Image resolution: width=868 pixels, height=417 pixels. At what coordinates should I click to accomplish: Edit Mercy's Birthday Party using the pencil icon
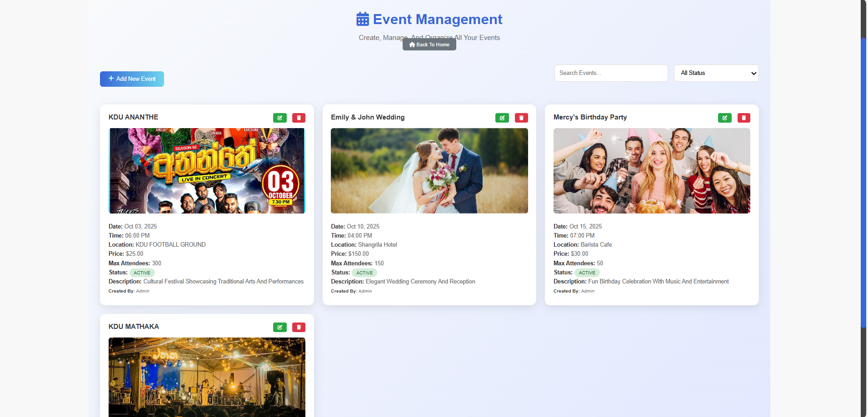pyautogui.click(x=724, y=118)
